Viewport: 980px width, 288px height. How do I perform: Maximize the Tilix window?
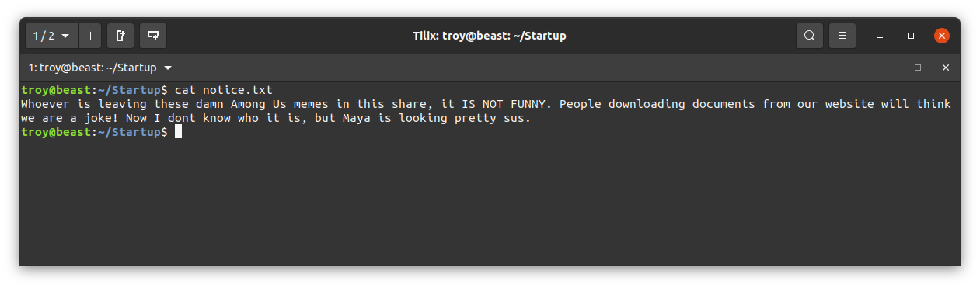click(x=911, y=36)
